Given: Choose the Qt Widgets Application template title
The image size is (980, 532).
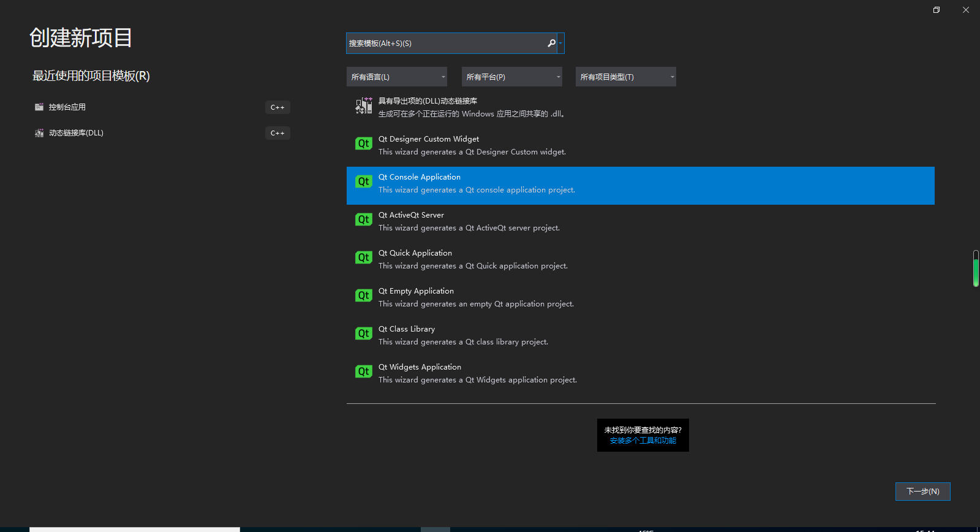Looking at the screenshot, I should pos(420,367).
